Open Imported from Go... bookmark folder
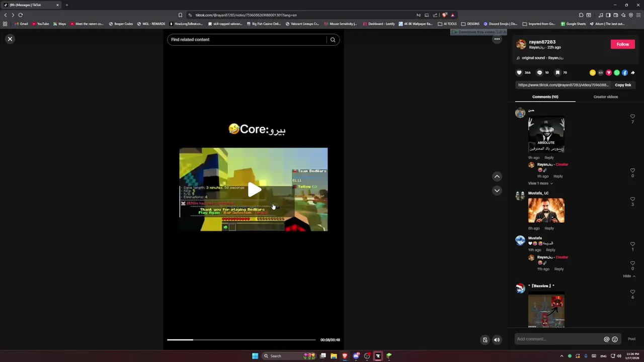The image size is (644, 362). click(x=539, y=24)
